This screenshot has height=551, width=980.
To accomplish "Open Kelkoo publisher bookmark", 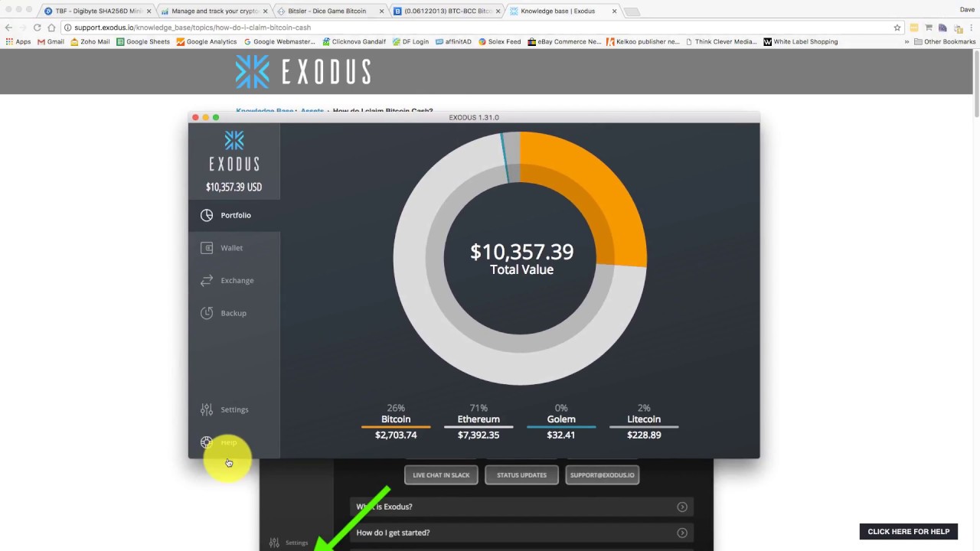I will (643, 41).
